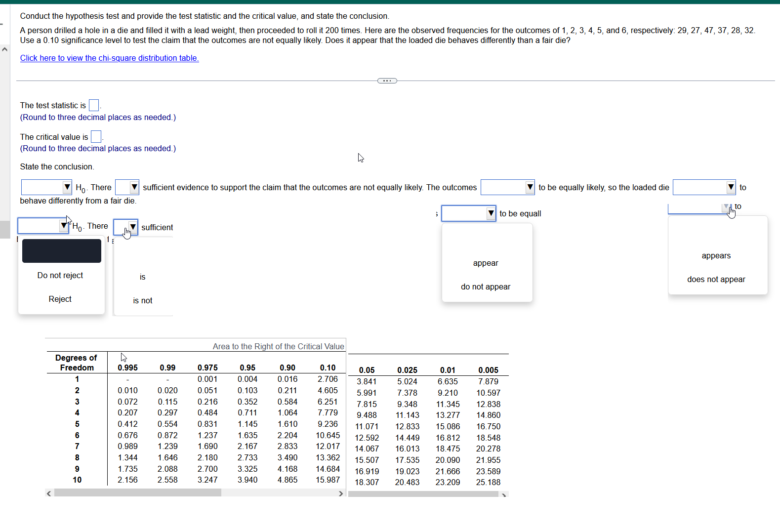Click the lower dropdown arrow before 'sufficient'

coord(132,227)
